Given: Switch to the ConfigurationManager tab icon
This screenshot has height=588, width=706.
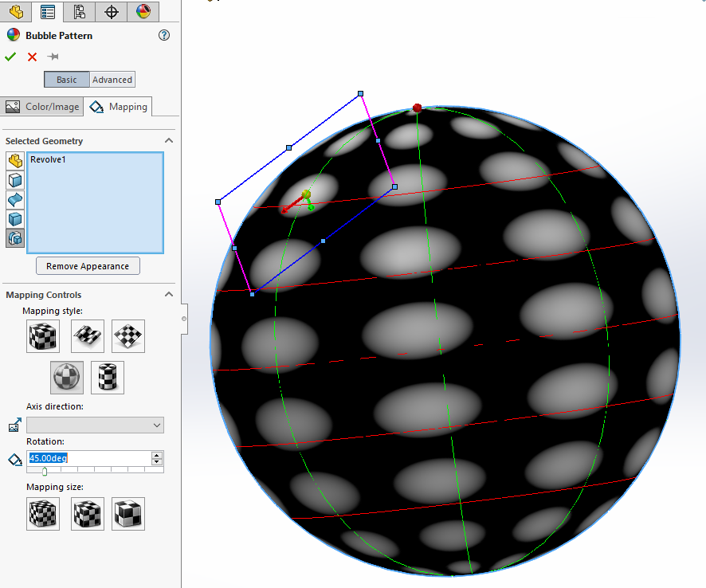Looking at the screenshot, I should 79,11.
